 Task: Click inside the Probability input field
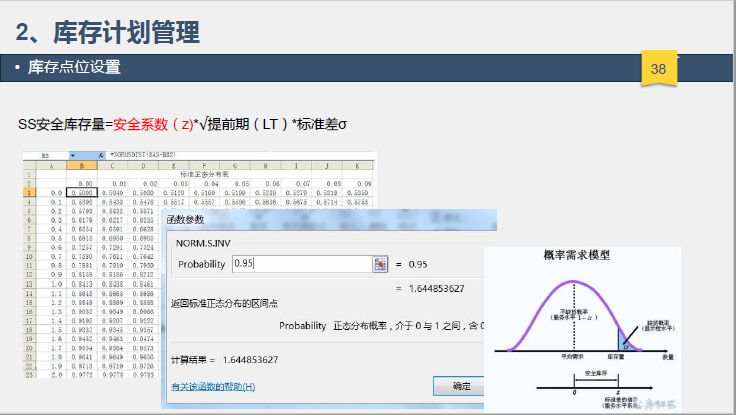[300, 264]
